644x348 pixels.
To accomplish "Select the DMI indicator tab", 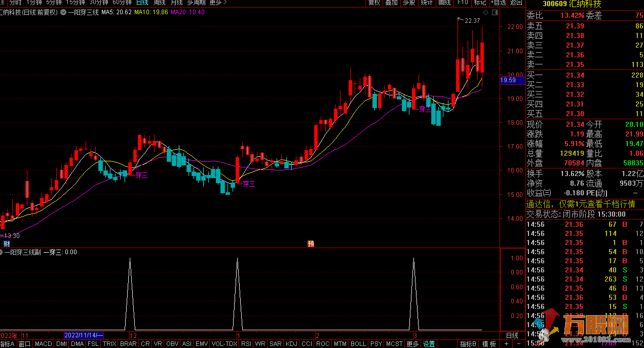I will pyautogui.click(x=62, y=344).
